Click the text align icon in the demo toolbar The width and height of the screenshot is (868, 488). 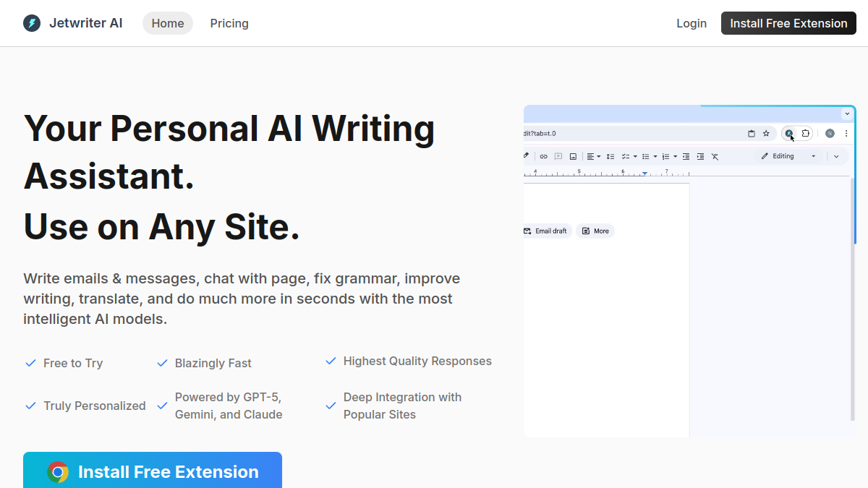pos(590,156)
